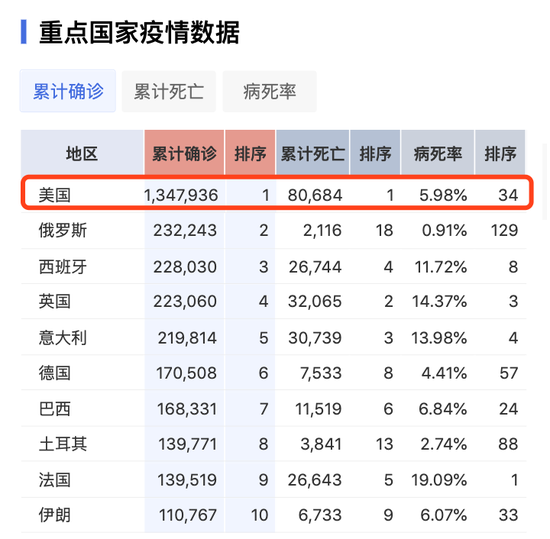550x539 pixels.
Task: Click the 地区 column header
Action: 82,153
